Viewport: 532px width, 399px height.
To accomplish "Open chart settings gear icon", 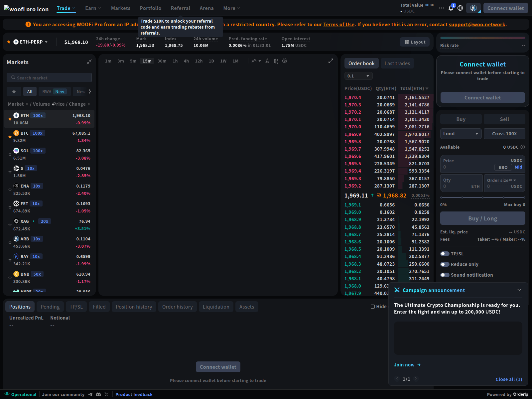I will tap(285, 61).
